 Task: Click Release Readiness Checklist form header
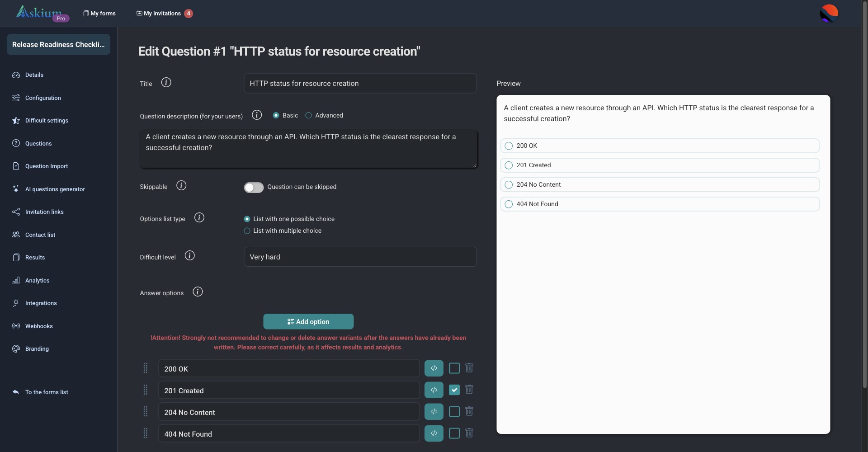tap(58, 45)
